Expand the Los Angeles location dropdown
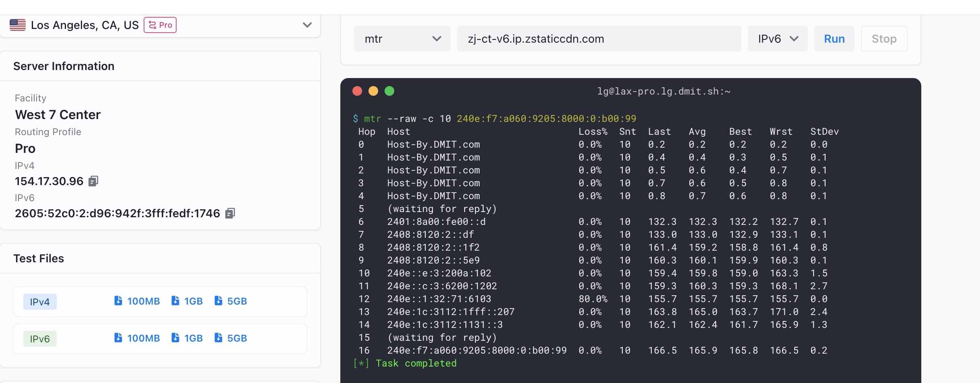980x383 pixels. [x=307, y=25]
